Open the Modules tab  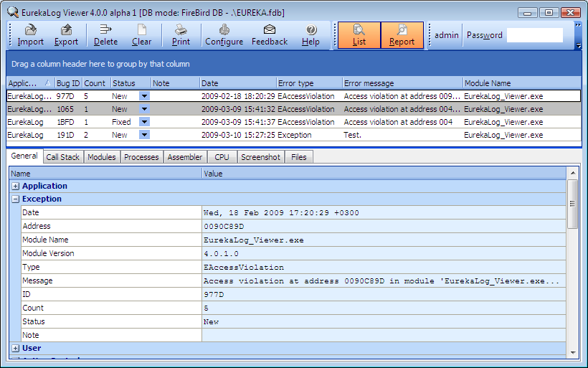[x=102, y=157]
